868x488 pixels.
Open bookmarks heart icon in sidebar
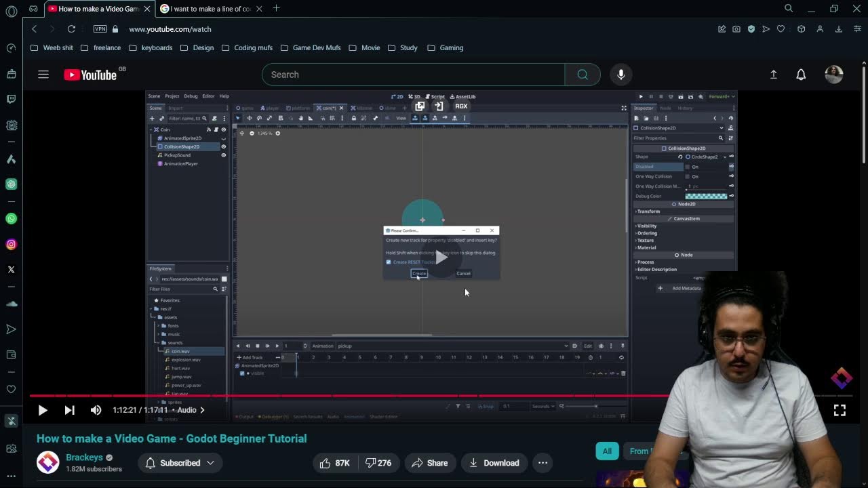[12, 389]
